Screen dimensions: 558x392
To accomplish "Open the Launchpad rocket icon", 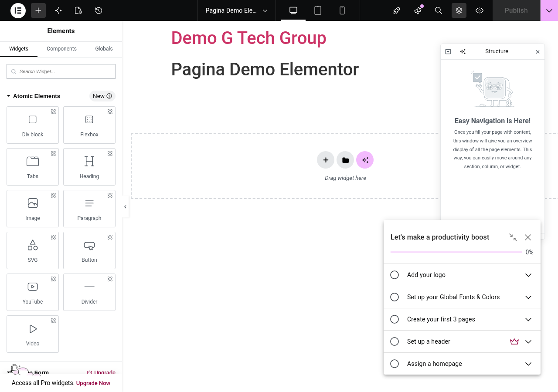I will coord(397,10).
